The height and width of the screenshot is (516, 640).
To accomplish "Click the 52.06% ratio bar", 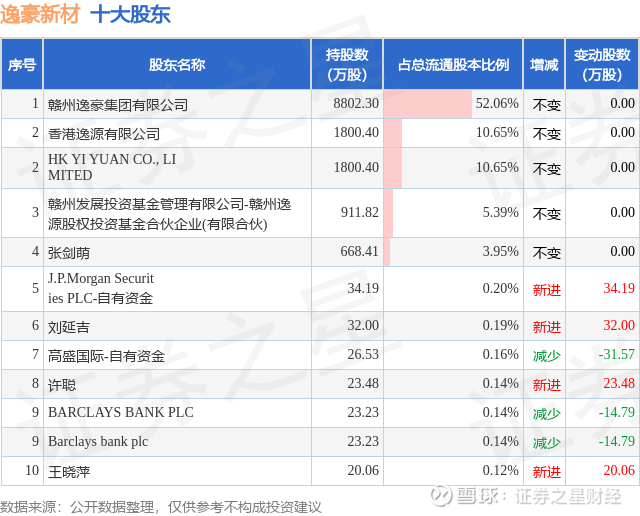I will pos(428,104).
